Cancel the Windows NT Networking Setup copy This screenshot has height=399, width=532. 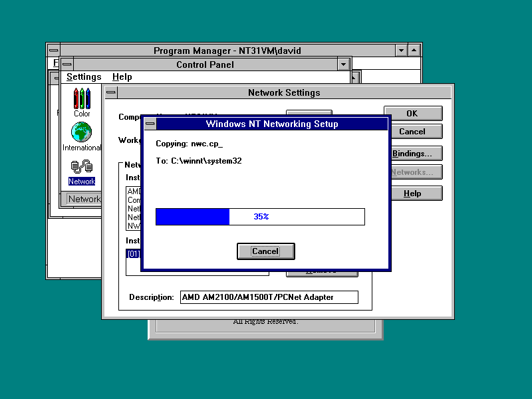click(265, 251)
